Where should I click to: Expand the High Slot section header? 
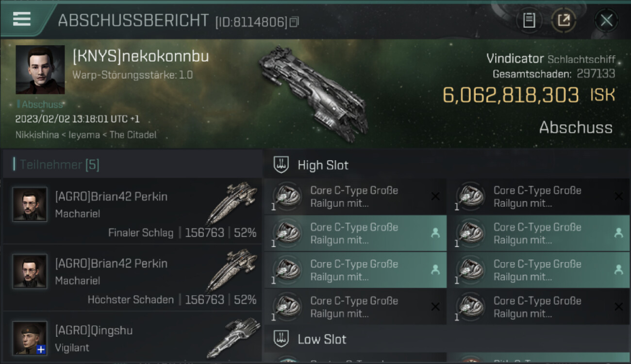[447, 165]
